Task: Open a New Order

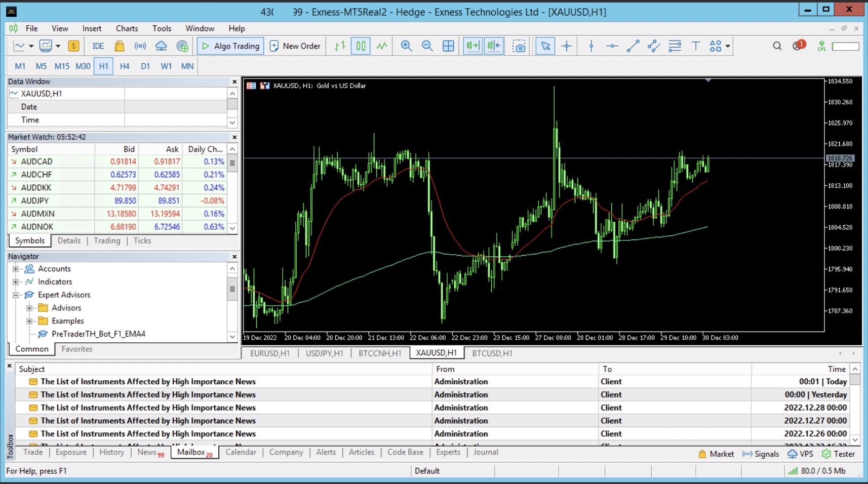Action: (295, 46)
